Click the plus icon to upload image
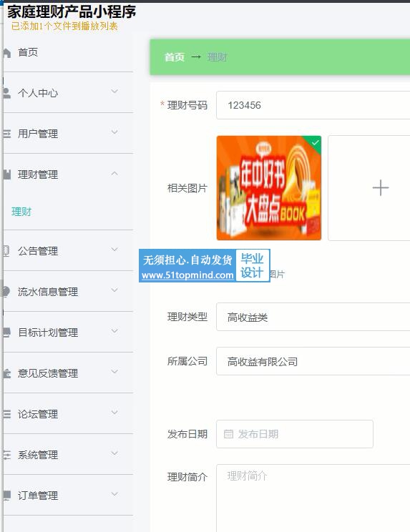 [x=381, y=187]
